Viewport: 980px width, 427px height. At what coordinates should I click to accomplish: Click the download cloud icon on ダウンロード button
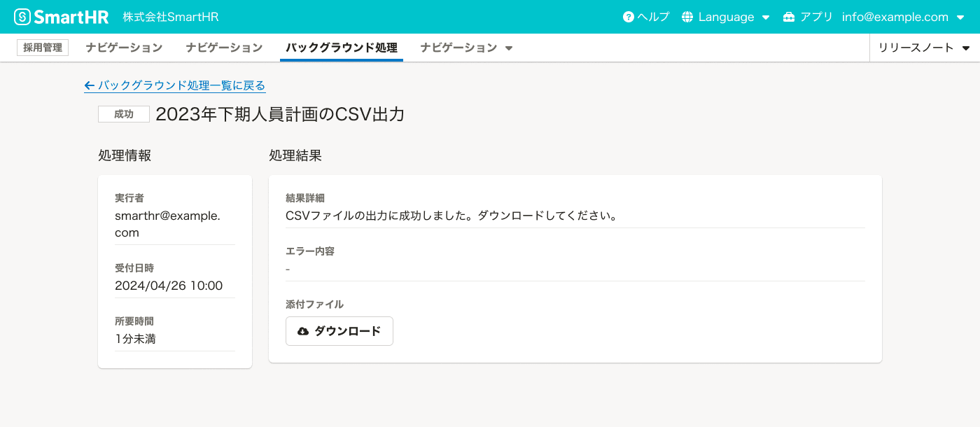(x=302, y=330)
